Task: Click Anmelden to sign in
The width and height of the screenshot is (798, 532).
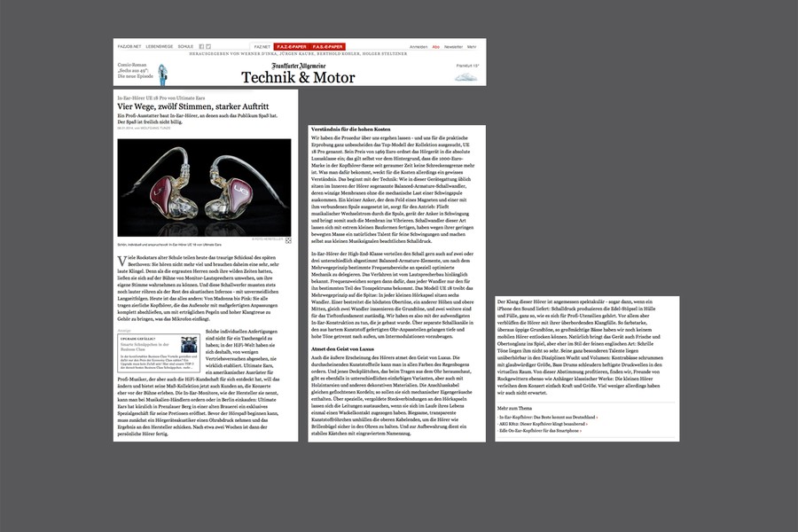Action: click(419, 47)
